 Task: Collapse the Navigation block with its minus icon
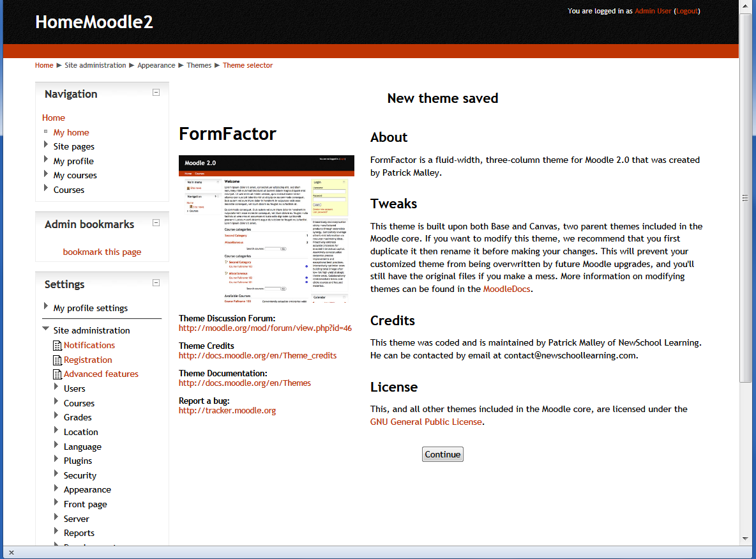tap(156, 93)
